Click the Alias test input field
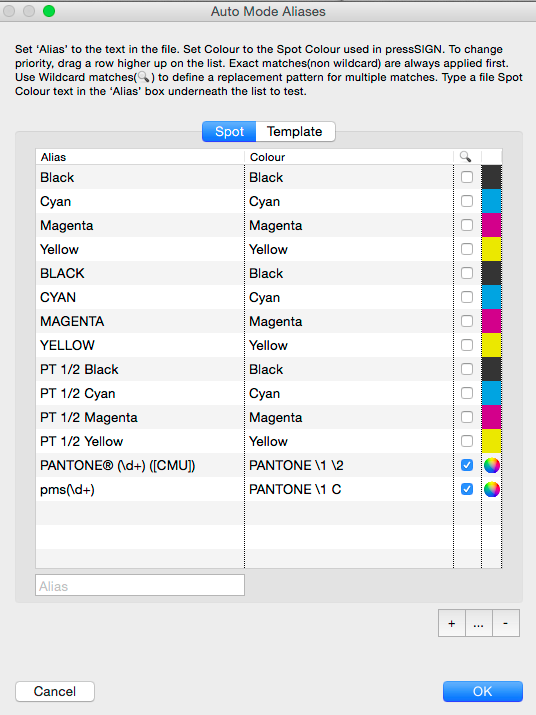 click(x=140, y=585)
